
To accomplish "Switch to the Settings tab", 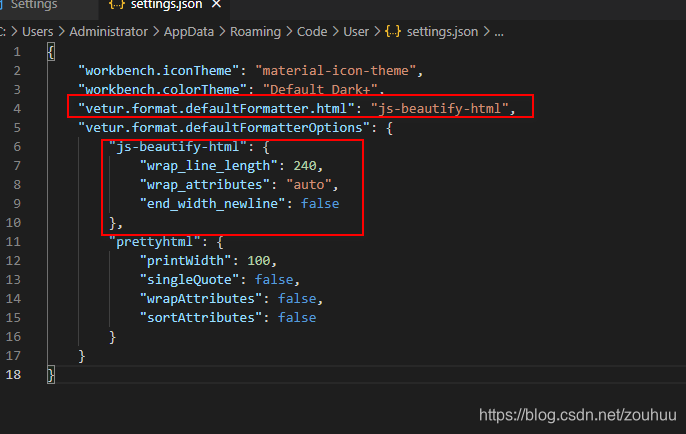I will coord(34,4).
